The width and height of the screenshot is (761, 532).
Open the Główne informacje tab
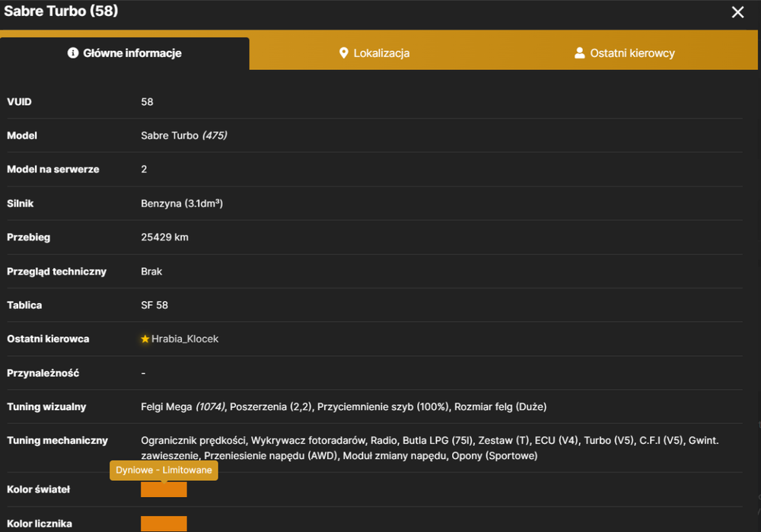coord(125,53)
